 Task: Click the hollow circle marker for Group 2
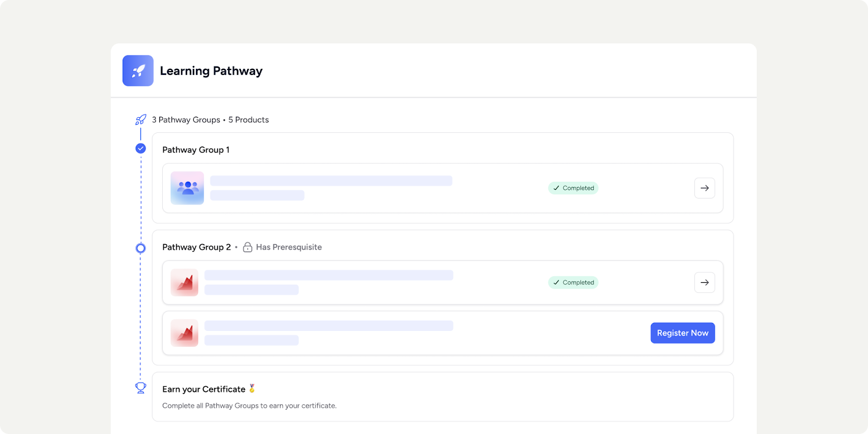coord(141,248)
